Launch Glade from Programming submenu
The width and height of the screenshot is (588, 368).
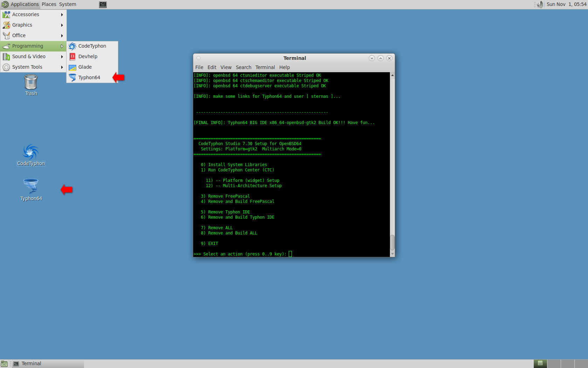click(x=92, y=67)
